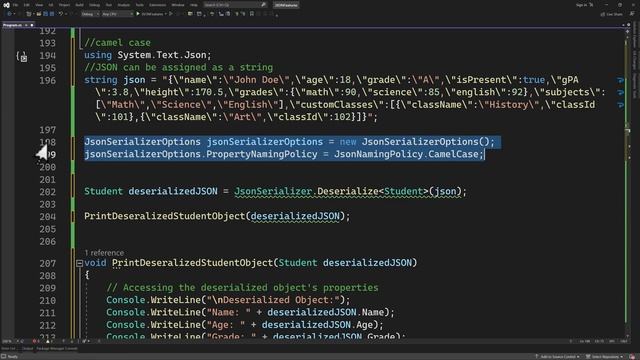
Task: Open the Debug menu
Action: point(94,5)
